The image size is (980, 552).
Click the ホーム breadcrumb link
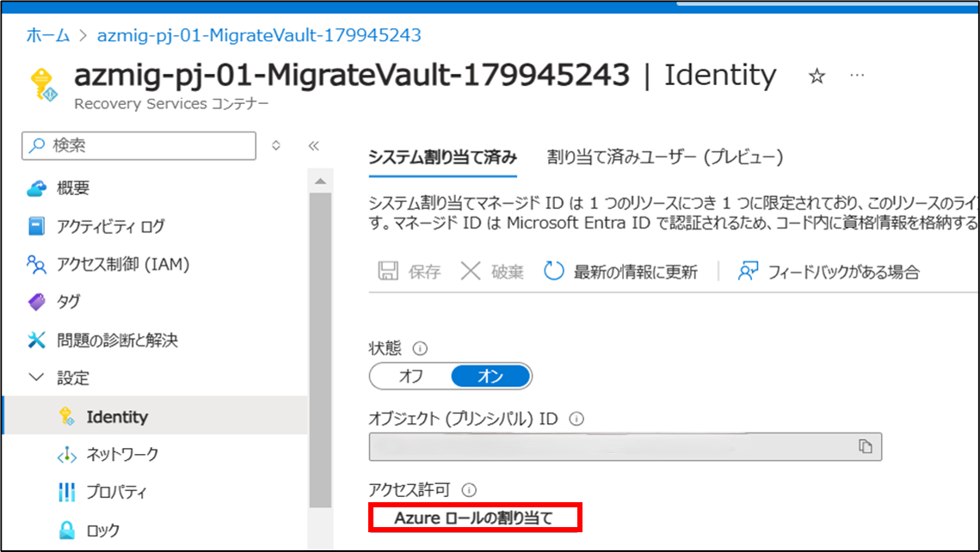click(47, 35)
